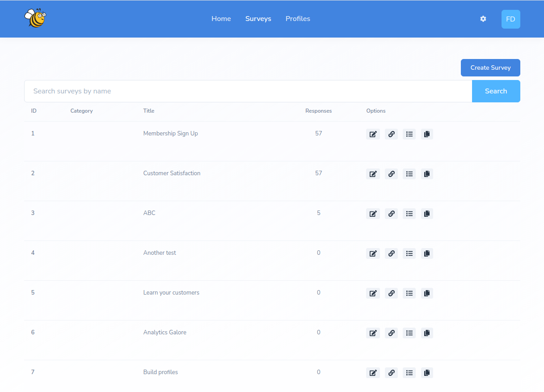View responses list for Customer Satisfaction
The width and height of the screenshot is (544, 392).
409,174
